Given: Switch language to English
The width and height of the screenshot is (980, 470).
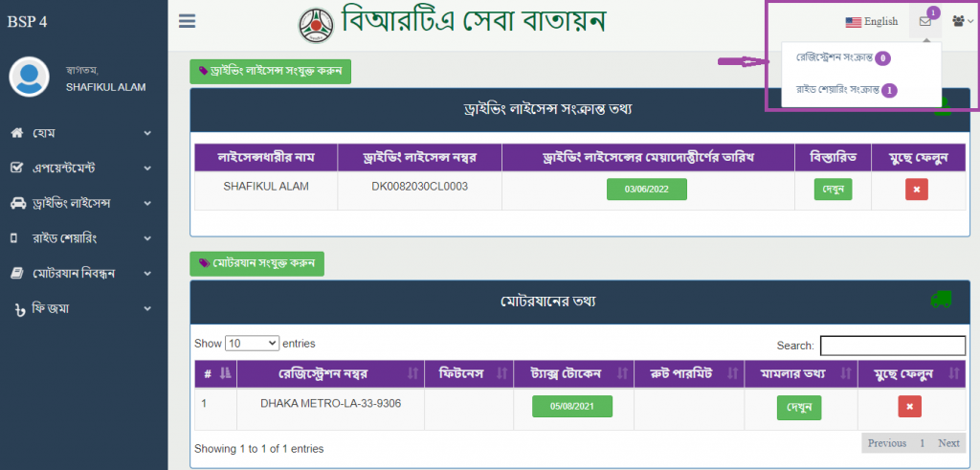Looking at the screenshot, I should point(871,21).
